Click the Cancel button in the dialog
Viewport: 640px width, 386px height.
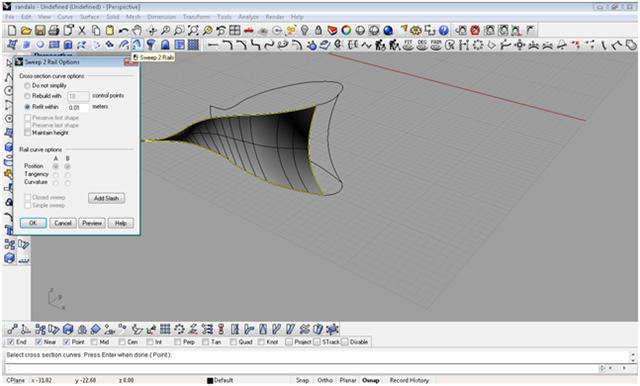(63, 223)
